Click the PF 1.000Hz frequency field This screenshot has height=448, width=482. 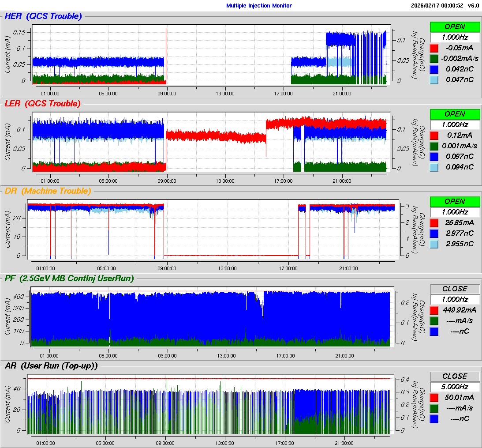coord(455,299)
